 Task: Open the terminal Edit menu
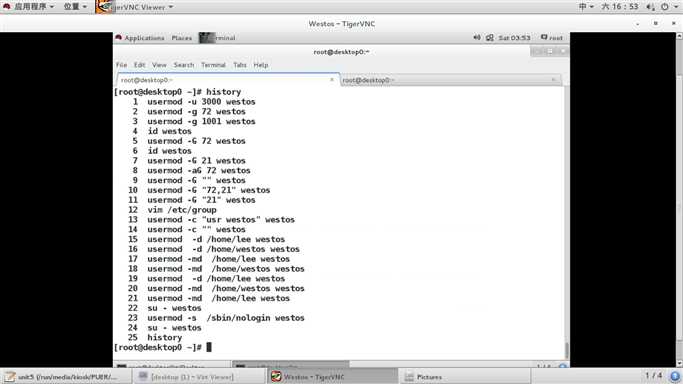click(139, 65)
